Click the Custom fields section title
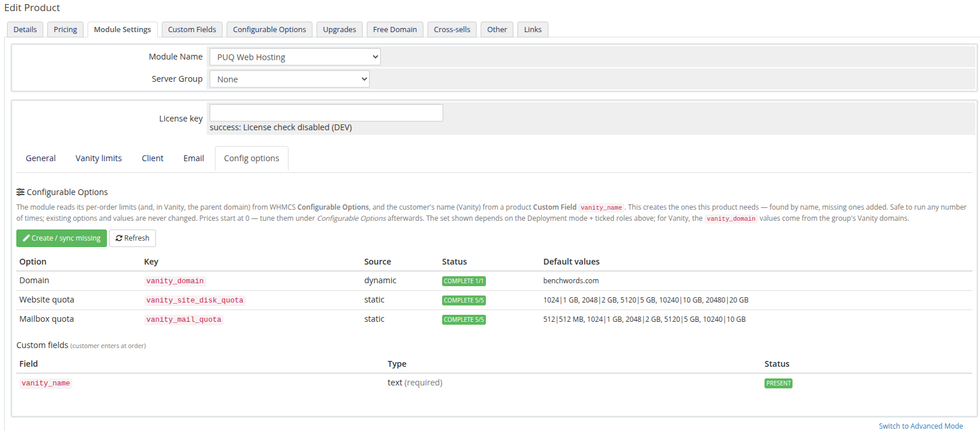 click(x=42, y=345)
